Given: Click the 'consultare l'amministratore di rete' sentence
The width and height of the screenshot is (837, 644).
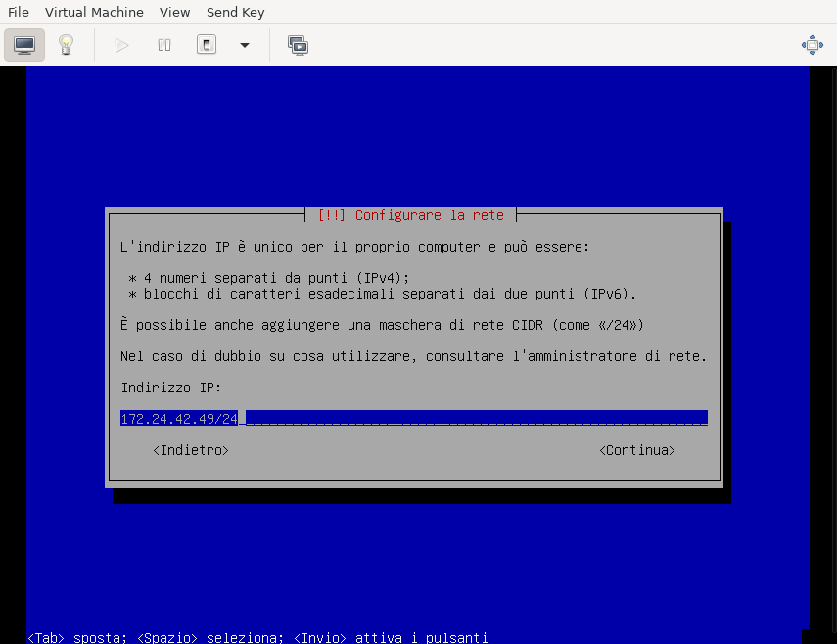Looking at the screenshot, I should click(x=414, y=356).
